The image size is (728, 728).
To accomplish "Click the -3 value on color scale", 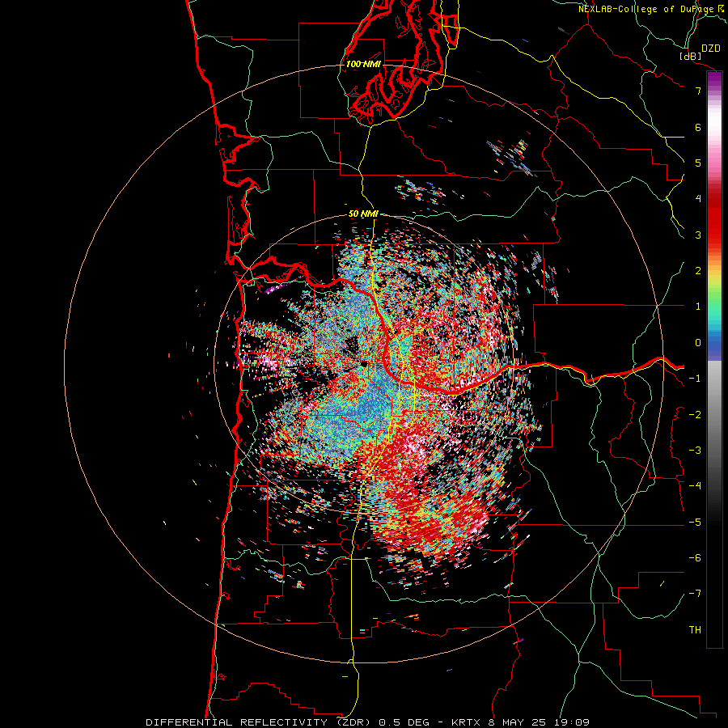I will pyautogui.click(x=695, y=451).
